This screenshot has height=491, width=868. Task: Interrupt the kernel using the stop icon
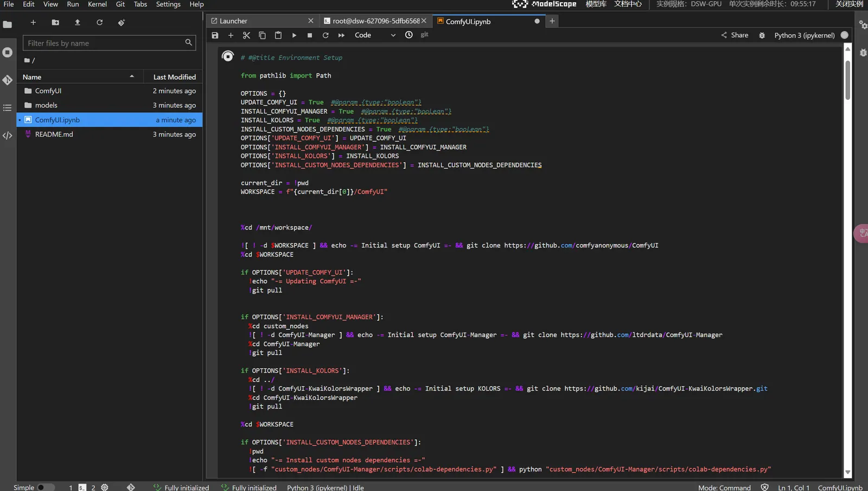[310, 35]
